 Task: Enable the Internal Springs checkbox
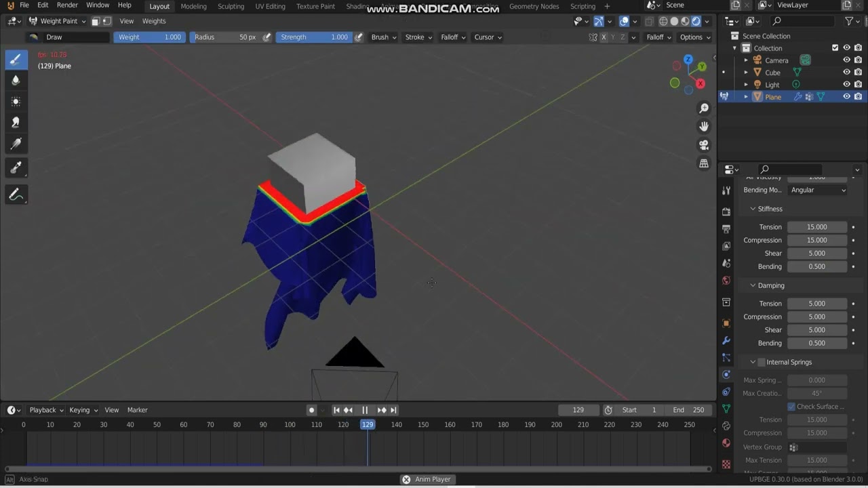[x=761, y=362]
